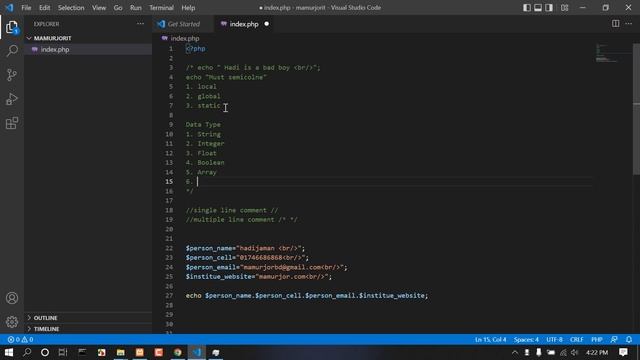The width and height of the screenshot is (640, 360).
Task: Open the Manage gear icon
Action: point(12,322)
